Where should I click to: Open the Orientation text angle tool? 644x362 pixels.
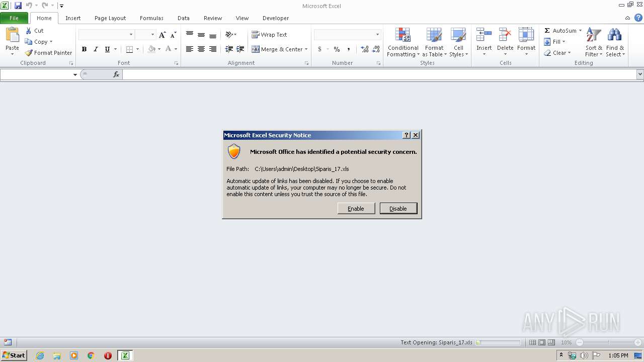[229, 35]
